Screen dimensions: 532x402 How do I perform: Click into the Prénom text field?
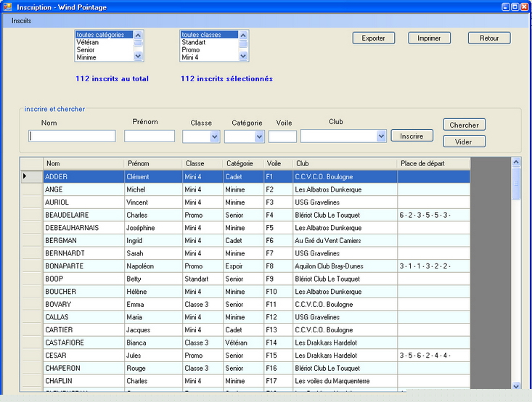pyautogui.click(x=150, y=136)
